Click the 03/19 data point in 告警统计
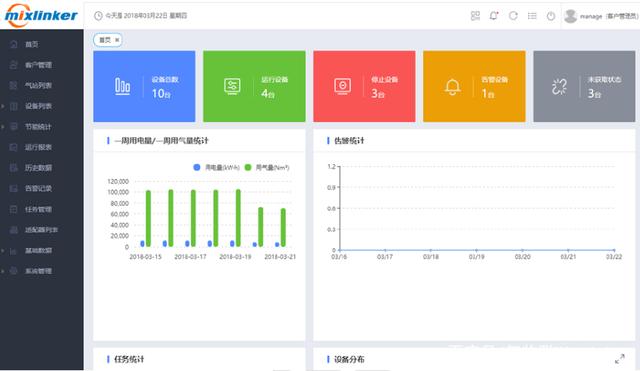The height and width of the screenshot is (371, 640). [x=476, y=250]
